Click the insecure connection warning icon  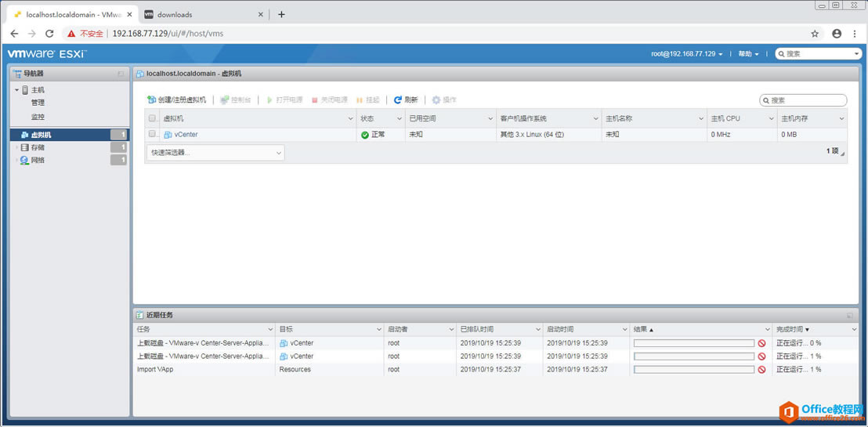pos(71,34)
